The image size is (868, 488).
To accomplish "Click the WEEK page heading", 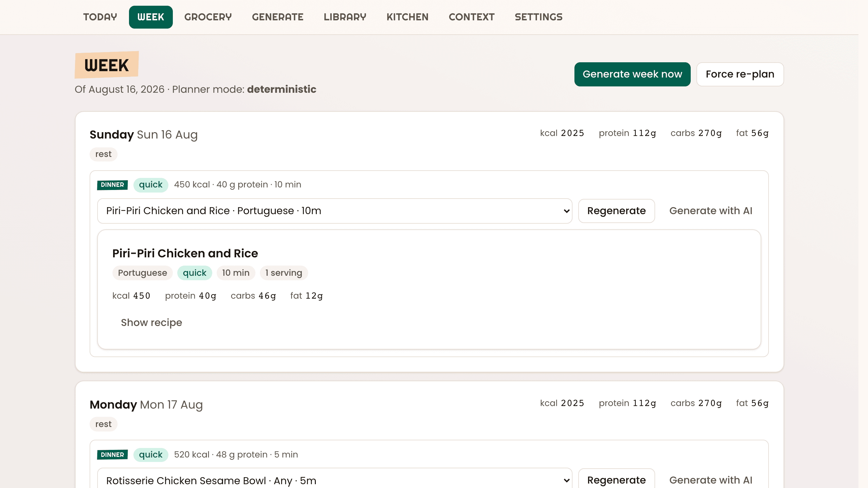I will tap(106, 65).
